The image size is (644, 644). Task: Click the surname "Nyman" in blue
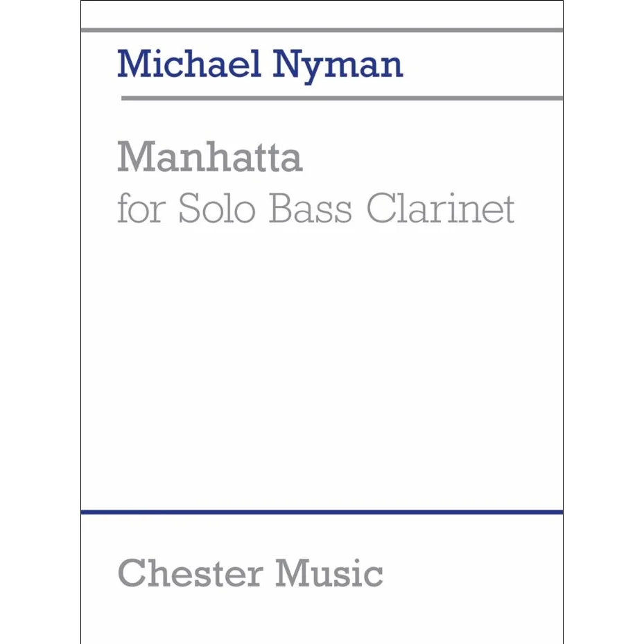(338, 66)
